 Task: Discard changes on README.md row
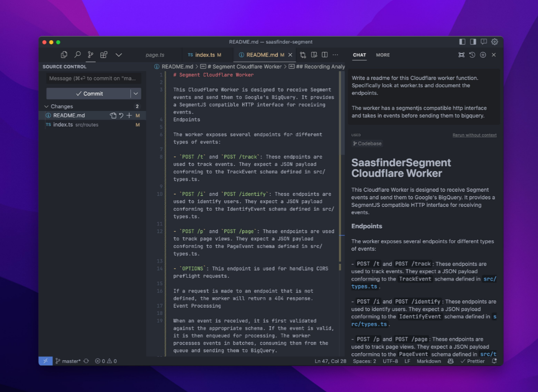click(121, 116)
